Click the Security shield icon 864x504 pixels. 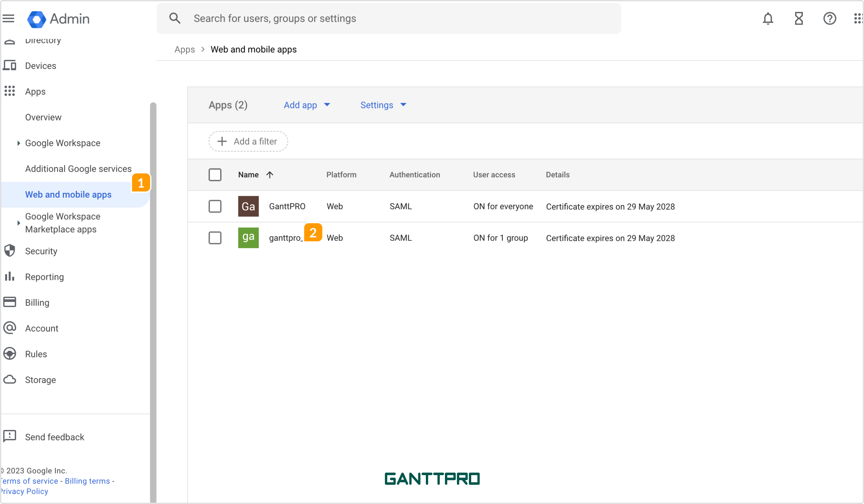coord(10,251)
